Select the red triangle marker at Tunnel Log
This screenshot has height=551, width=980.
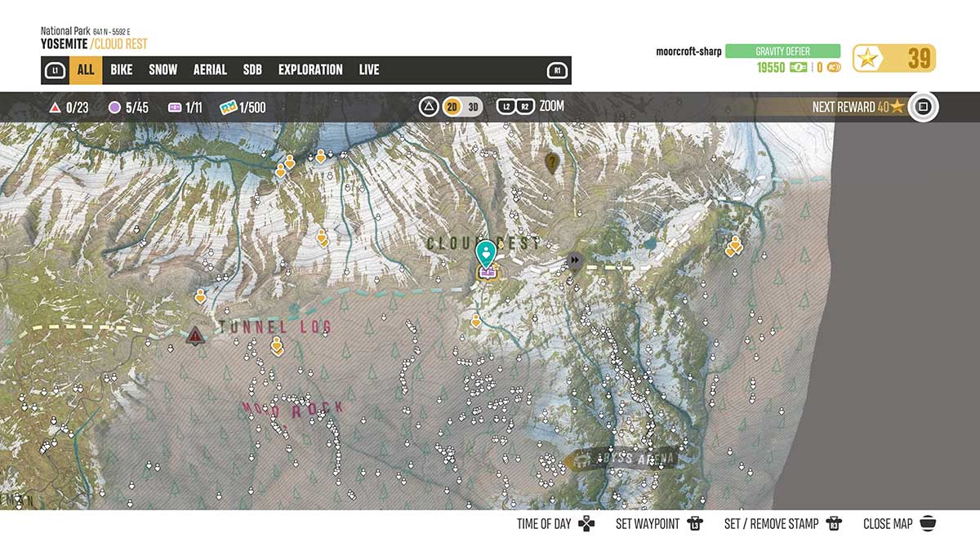tap(194, 335)
